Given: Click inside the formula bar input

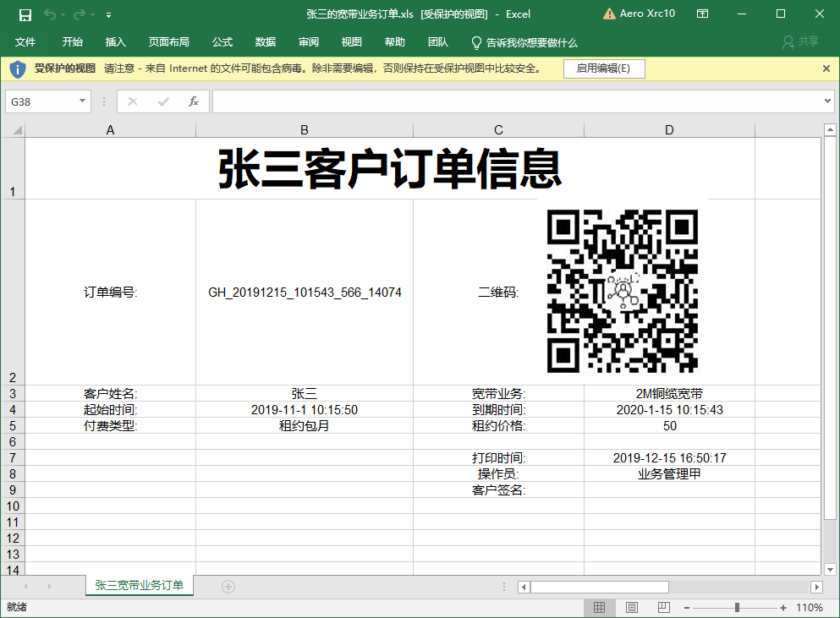Looking at the screenshot, I should pos(518,101).
